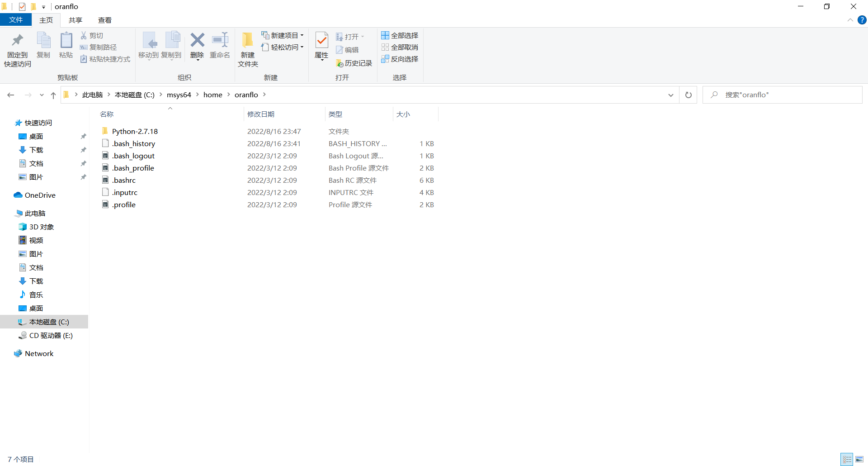Open recent locations dropdown arrow

42,95
